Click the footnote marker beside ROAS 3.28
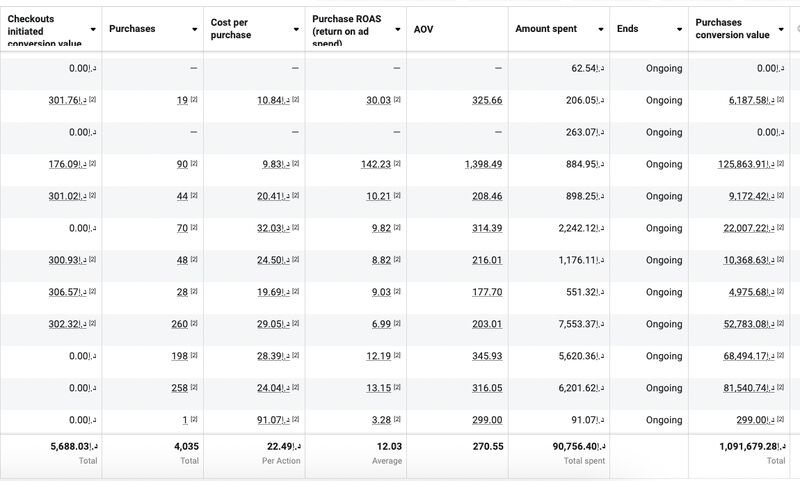Screen dimensions: 800x481 pyautogui.click(x=397, y=420)
